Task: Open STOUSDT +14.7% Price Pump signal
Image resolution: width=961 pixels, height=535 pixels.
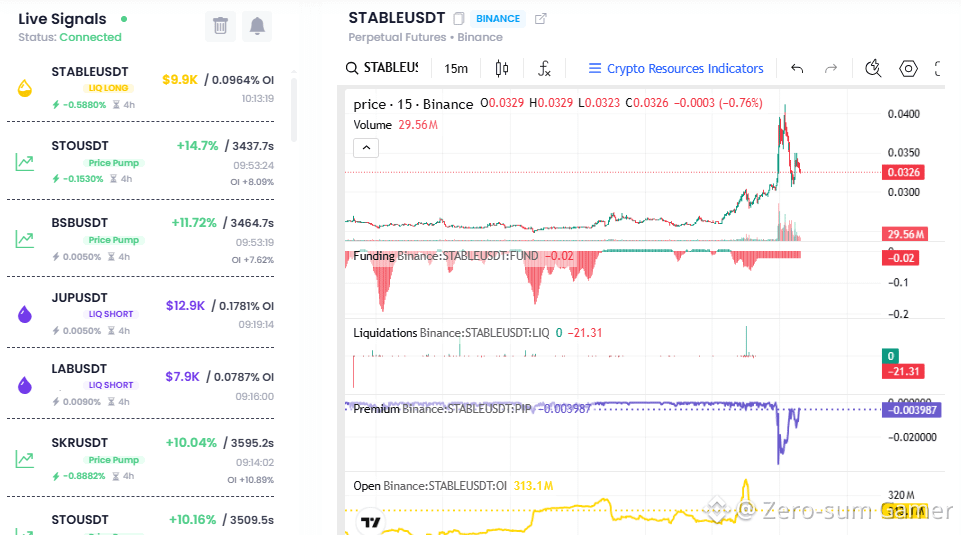Action: click(140, 162)
